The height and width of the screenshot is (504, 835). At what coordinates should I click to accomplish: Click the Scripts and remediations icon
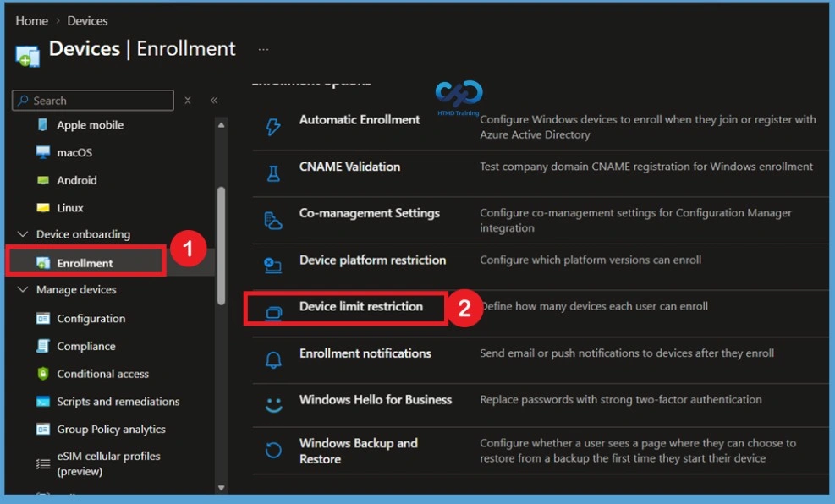click(x=42, y=402)
